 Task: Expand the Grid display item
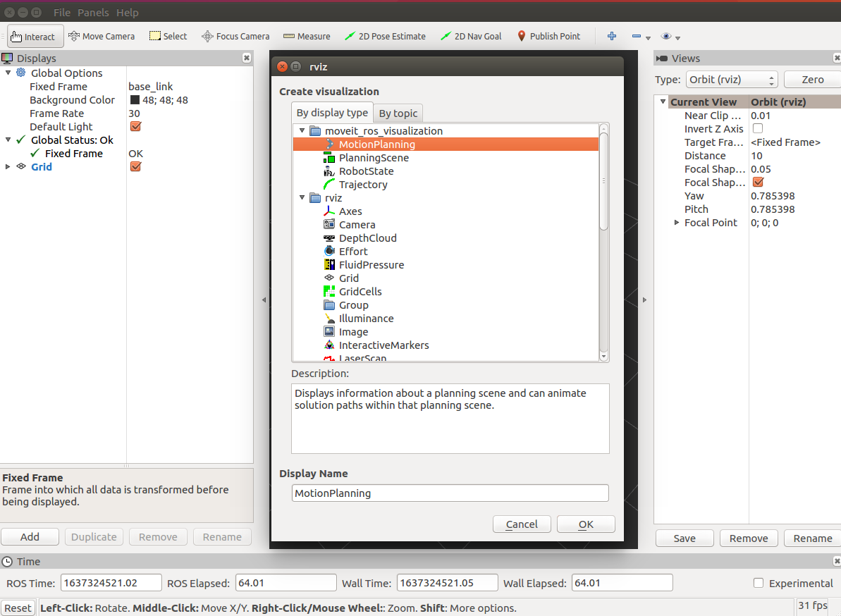(x=7, y=166)
